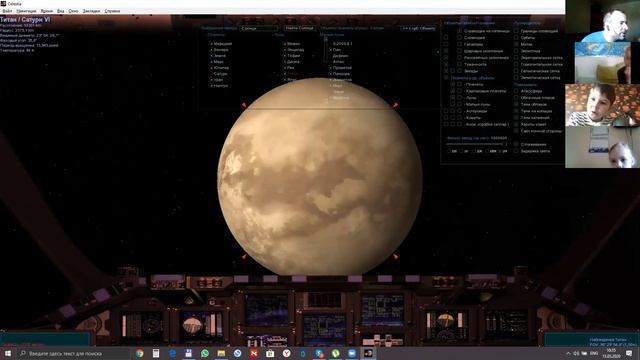This screenshot has width=640, height=360.
Task: Open the Время menu
Action: 47,11
